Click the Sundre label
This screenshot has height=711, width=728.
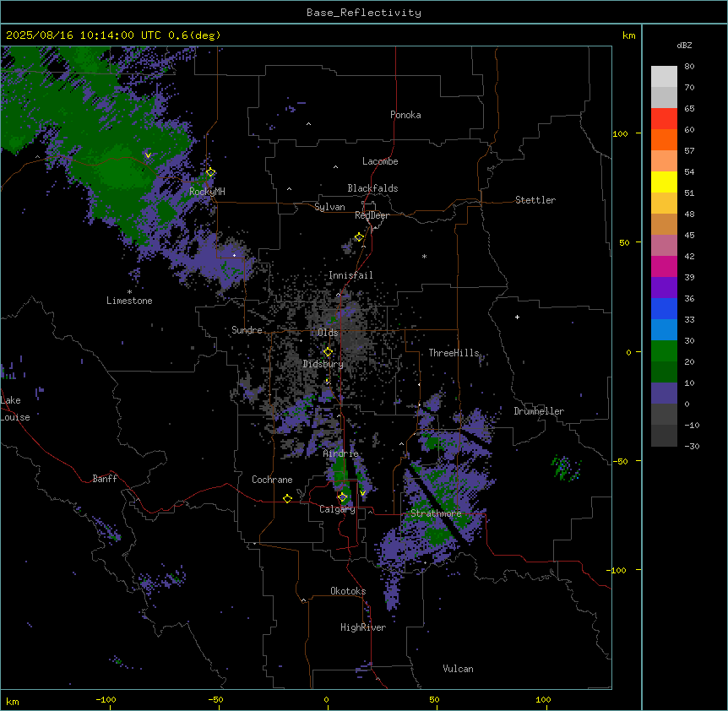247,330
